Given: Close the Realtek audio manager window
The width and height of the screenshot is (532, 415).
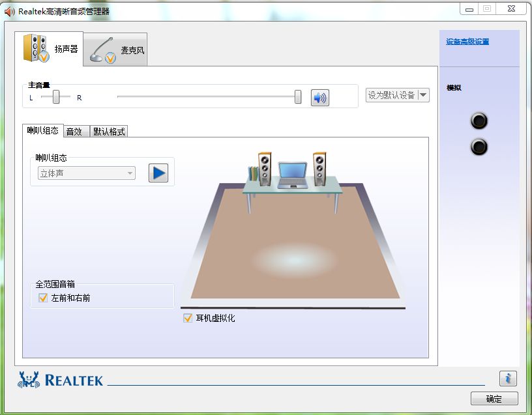Looking at the screenshot, I should pos(511,9).
